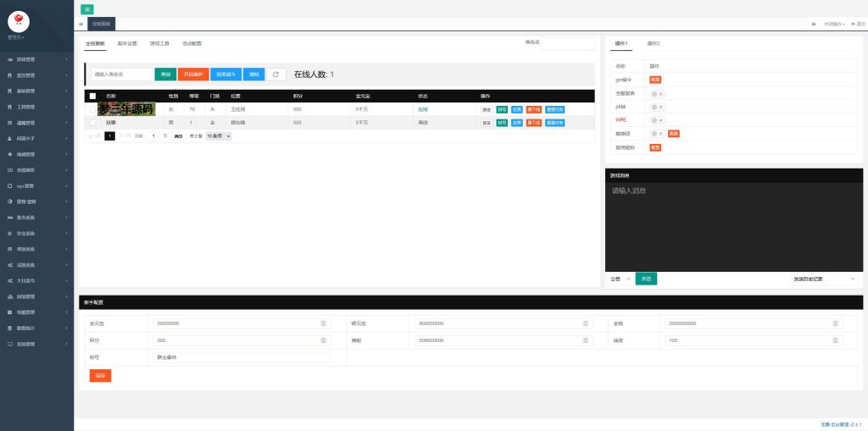Toggle the pk switch in the 操作1 panel
The height and width of the screenshot is (431, 868).
point(658,107)
